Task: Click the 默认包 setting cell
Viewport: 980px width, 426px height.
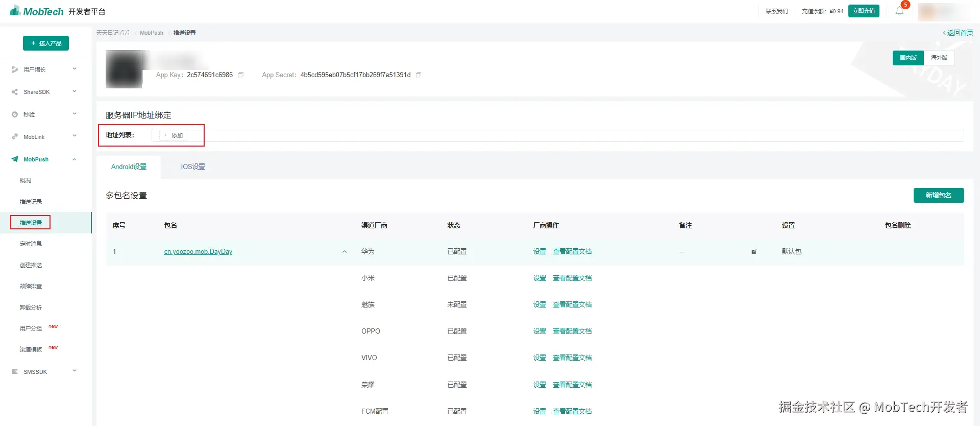Action: pyautogui.click(x=792, y=251)
